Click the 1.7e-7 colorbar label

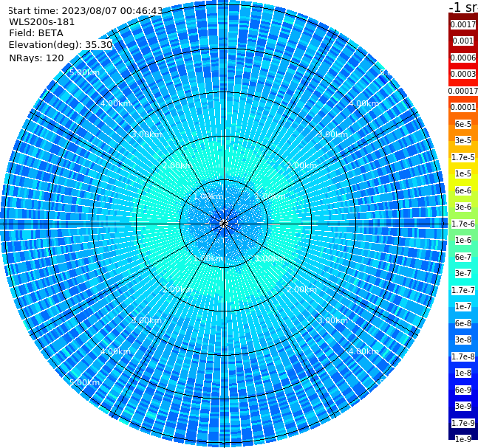point(463,290)
